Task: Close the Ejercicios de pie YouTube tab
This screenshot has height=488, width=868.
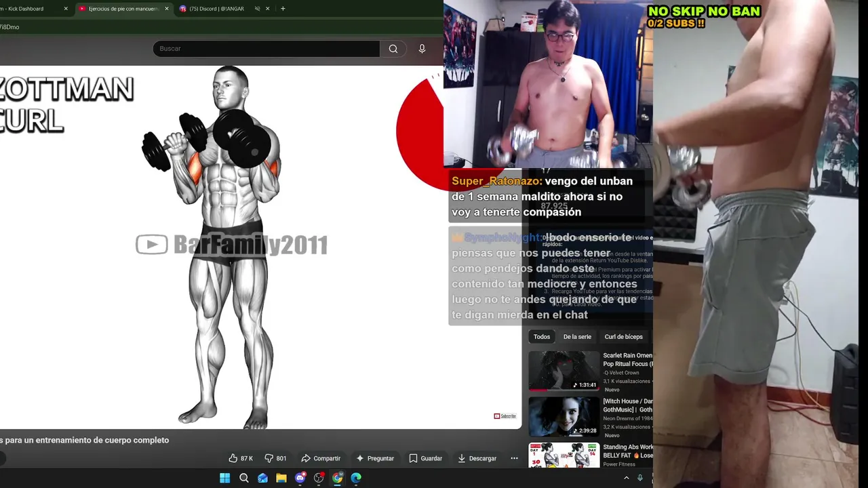Action: pos(167,9)
